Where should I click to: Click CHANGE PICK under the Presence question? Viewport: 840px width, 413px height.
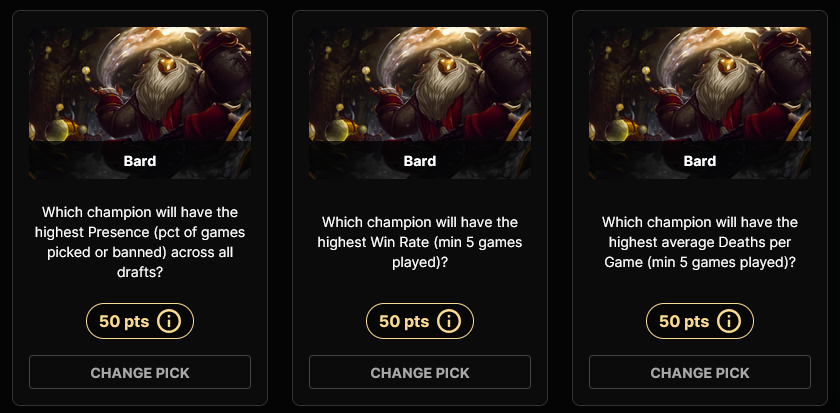coord(140,372)
